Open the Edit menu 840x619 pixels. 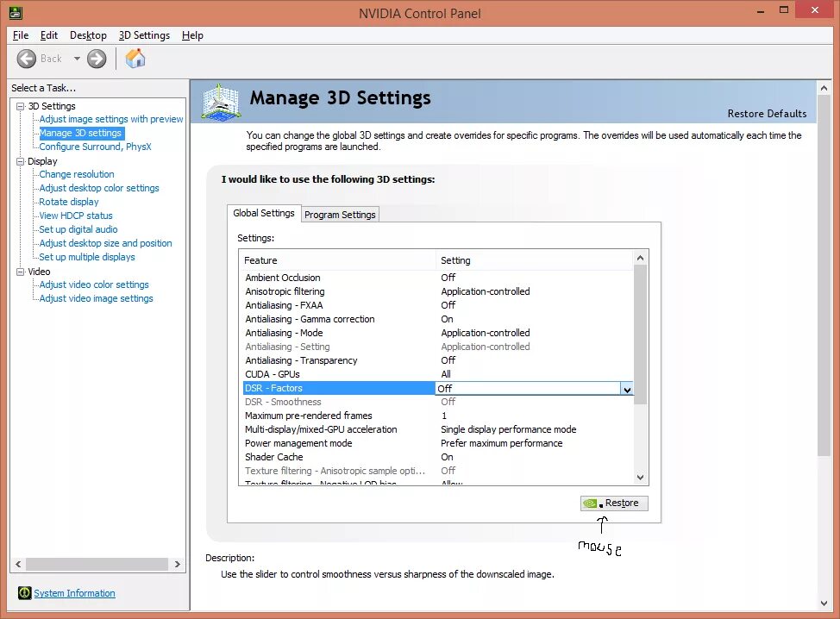click(x=49, y=35)
